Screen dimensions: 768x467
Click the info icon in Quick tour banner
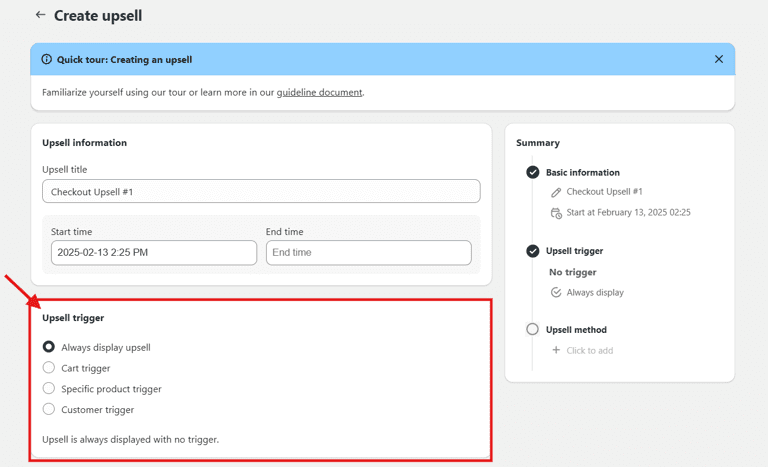pyautogui.click(x=46, y=59)
